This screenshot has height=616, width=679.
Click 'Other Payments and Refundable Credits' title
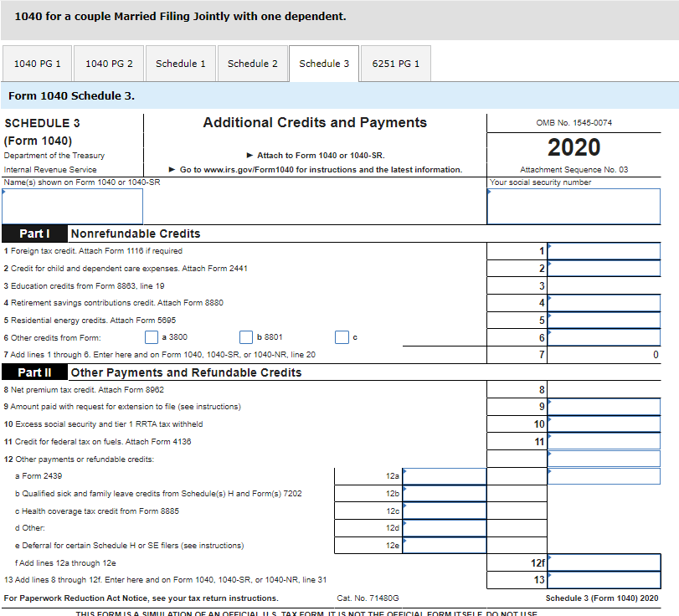186,372
